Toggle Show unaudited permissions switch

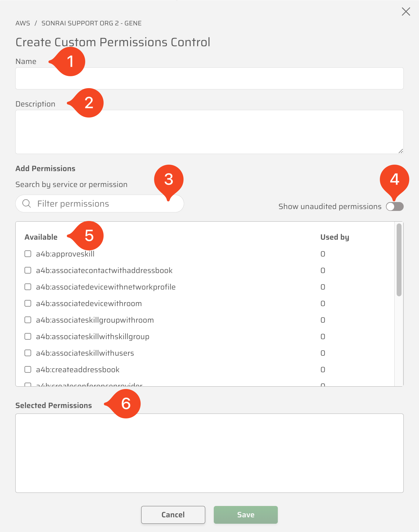click(x=394, y=207)
